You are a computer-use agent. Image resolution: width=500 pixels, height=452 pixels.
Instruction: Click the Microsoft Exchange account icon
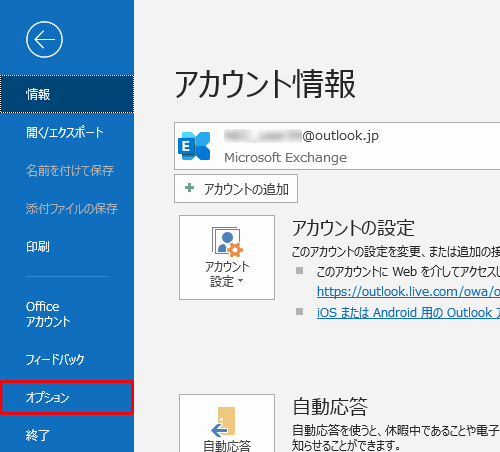point(194,146)
